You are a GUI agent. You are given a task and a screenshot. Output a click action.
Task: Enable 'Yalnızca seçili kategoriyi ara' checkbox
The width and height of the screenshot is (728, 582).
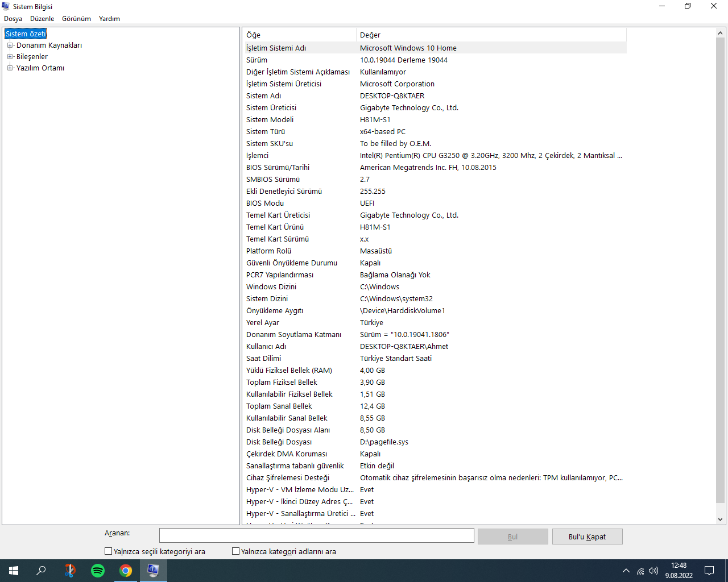tap(109, 551)
